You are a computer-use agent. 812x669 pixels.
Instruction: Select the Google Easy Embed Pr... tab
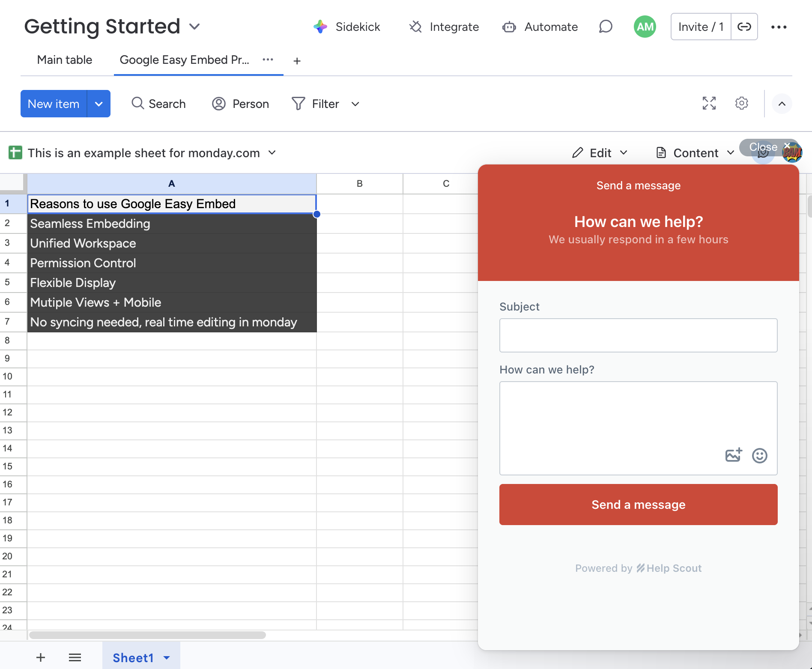185,60
